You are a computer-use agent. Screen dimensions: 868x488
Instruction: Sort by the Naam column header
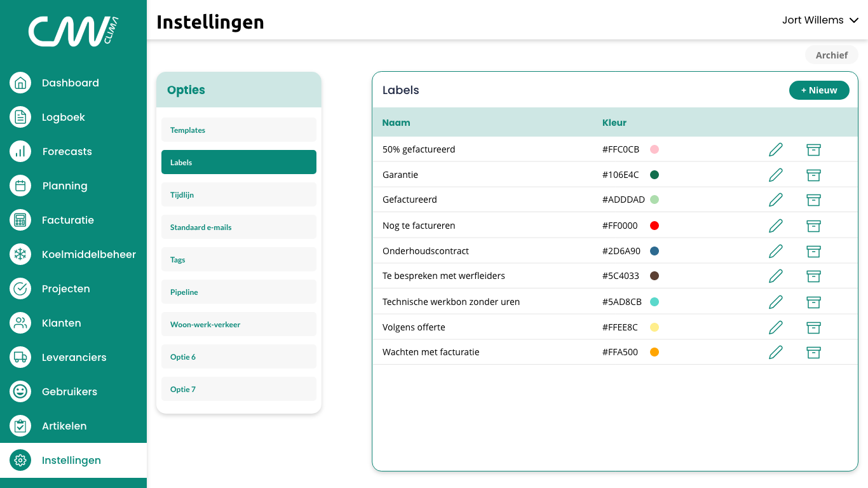tap(396, 123)
